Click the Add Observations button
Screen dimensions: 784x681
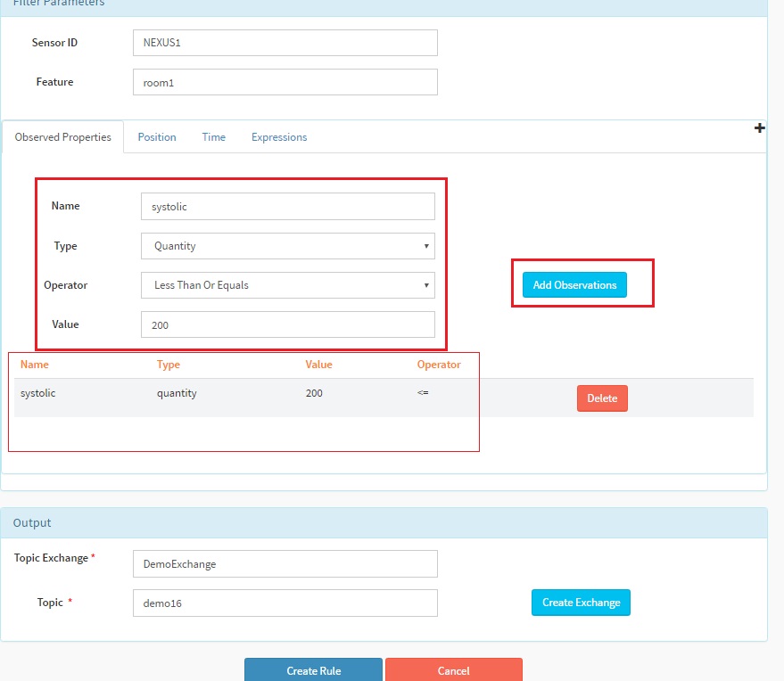click(x=574, y=285)
